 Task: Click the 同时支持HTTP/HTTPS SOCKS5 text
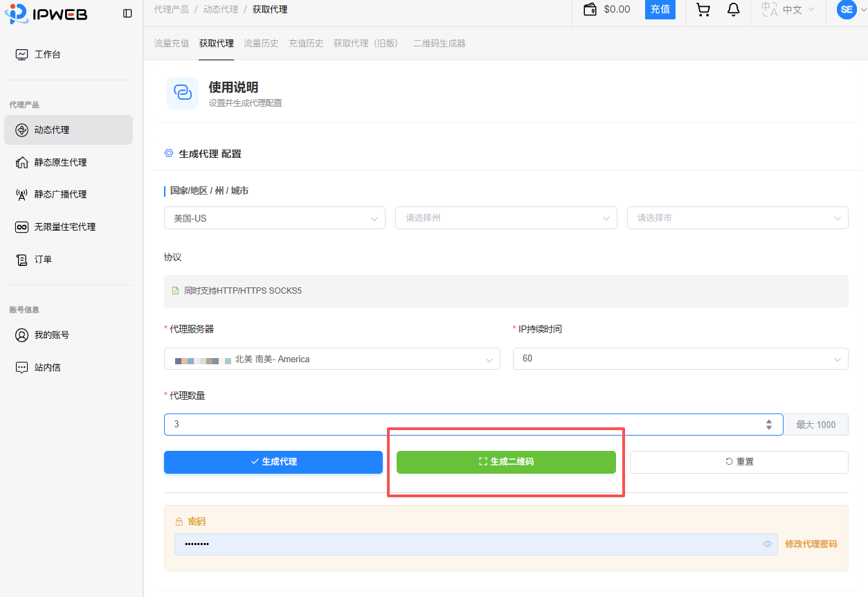click(x=243, y=291)
